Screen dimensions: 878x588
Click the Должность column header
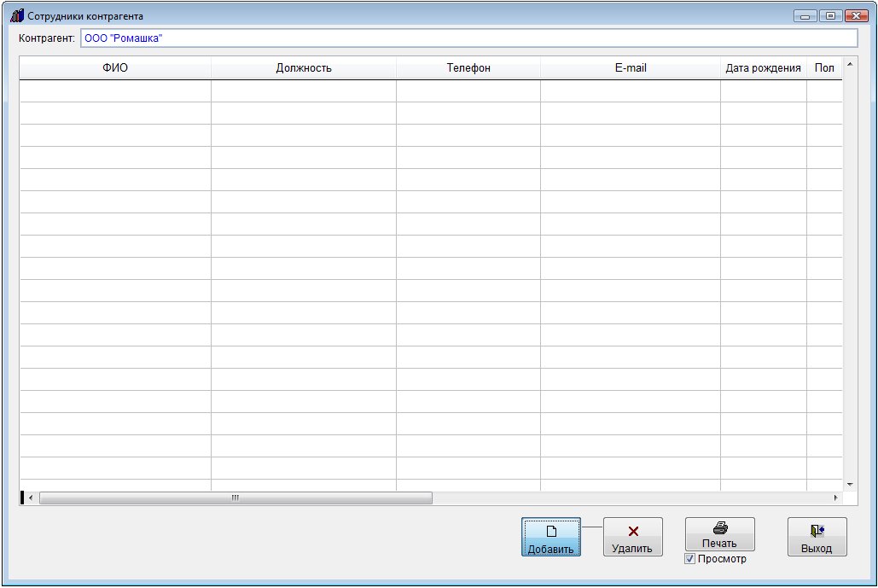click(304, 67)
